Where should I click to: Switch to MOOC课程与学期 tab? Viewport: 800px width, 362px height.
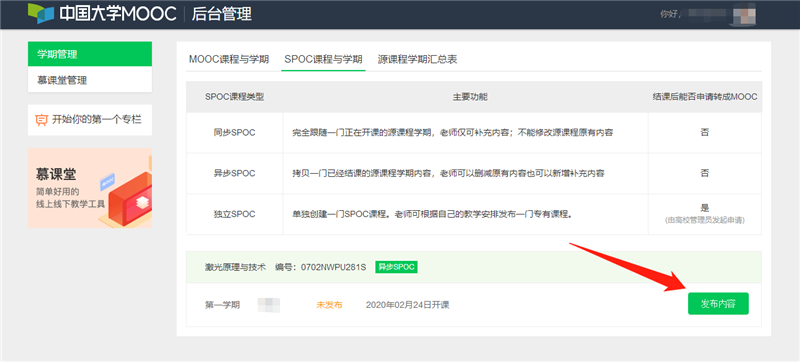pyautogui.click(x=229, y=59)
